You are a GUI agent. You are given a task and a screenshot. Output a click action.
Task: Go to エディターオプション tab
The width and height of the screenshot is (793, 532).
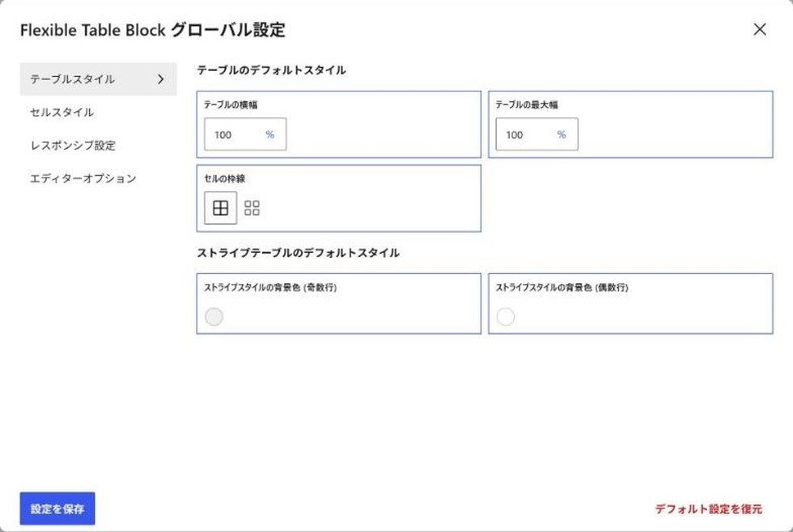point(83,179)
